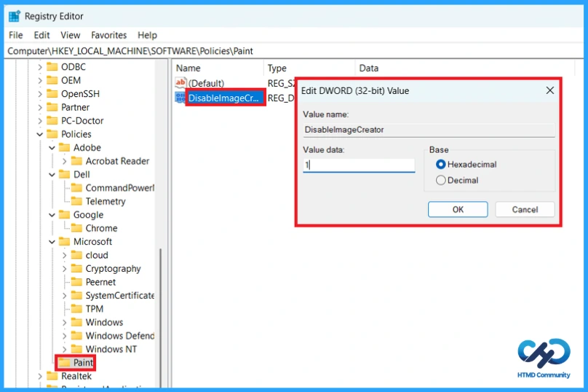Screen dimensions: 588x392
Task: Collapse the Adobe key
Action: 52,148
